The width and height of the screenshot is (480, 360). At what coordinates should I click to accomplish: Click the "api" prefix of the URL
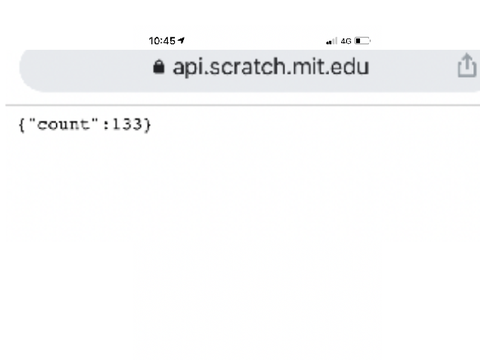188,68
